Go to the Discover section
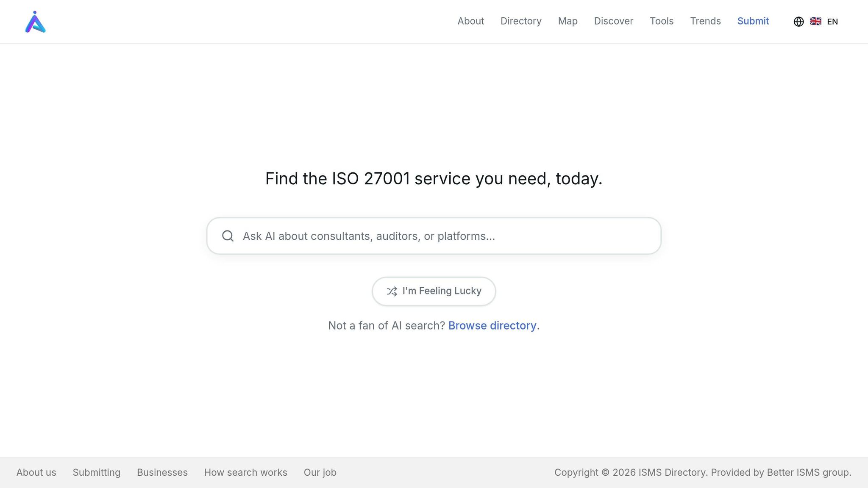The height and width of the screenshot is (488, 868). click(613, 21)
